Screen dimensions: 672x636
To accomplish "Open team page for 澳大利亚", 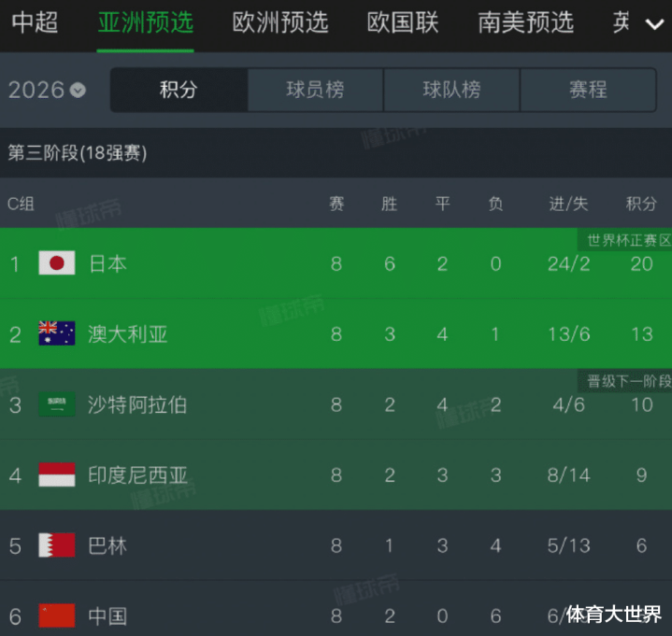I will point(128,334).
